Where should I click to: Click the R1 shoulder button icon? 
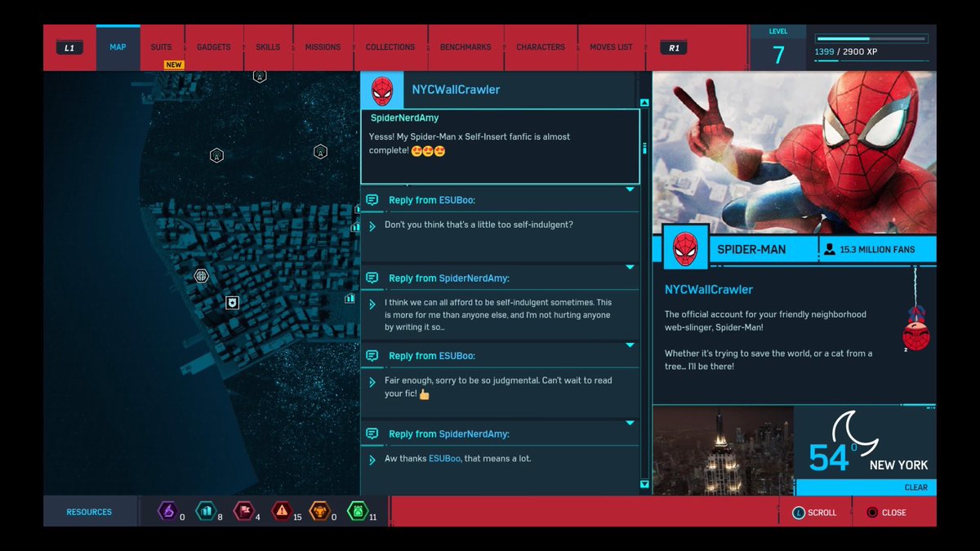tap(674, 48)
